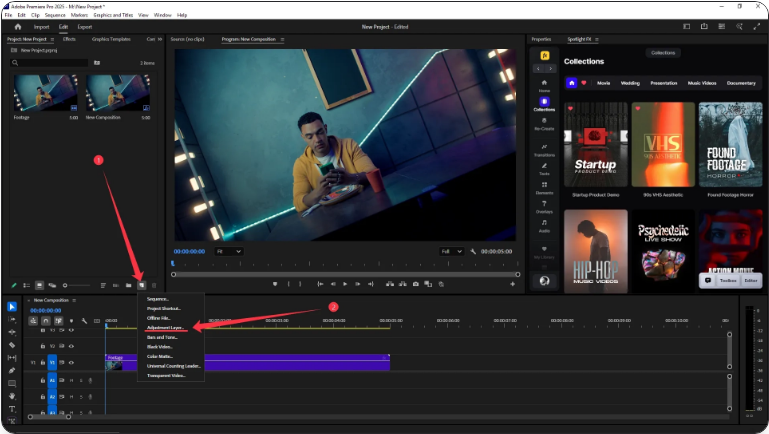The height and width of the screenshot is (434, 769).
Task: Select the Wedding category filter
Action: pos(630,83)
